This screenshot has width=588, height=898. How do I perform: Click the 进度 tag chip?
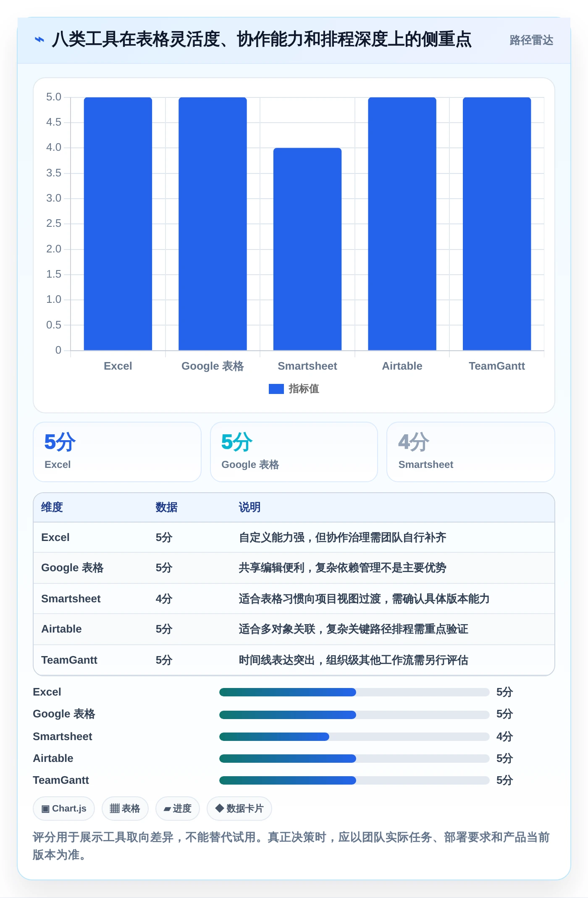pos(178,809)
